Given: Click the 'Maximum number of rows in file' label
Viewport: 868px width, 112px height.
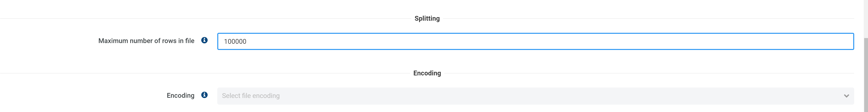Looking at the screenshot, I should click(x=146, y=41).
